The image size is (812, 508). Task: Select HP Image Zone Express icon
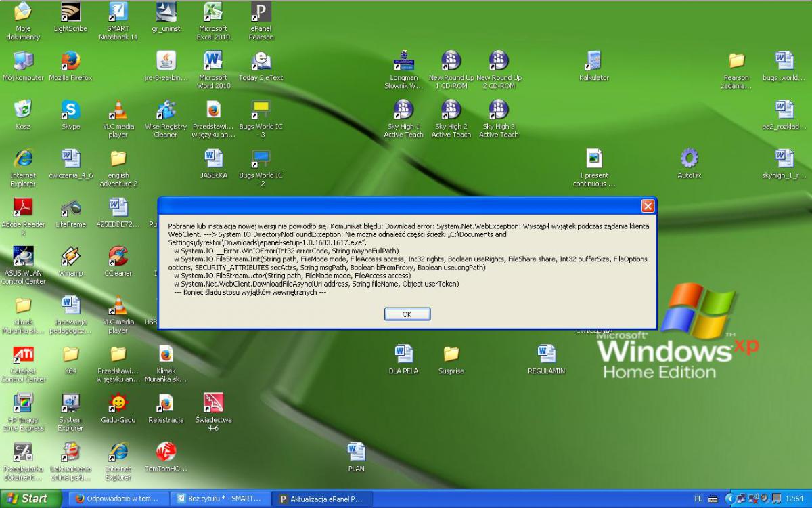(x=23, y=412)
